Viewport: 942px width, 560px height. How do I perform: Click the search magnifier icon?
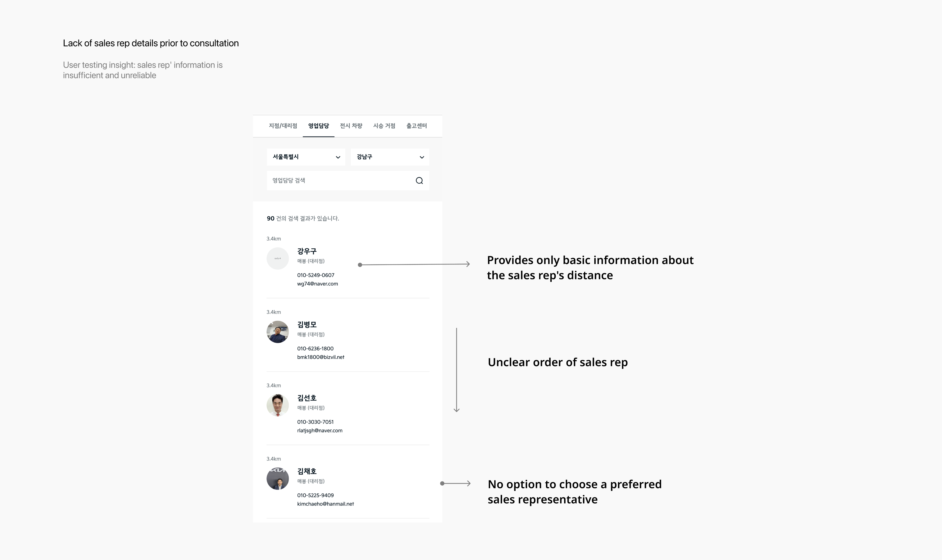tap(419, 181)
